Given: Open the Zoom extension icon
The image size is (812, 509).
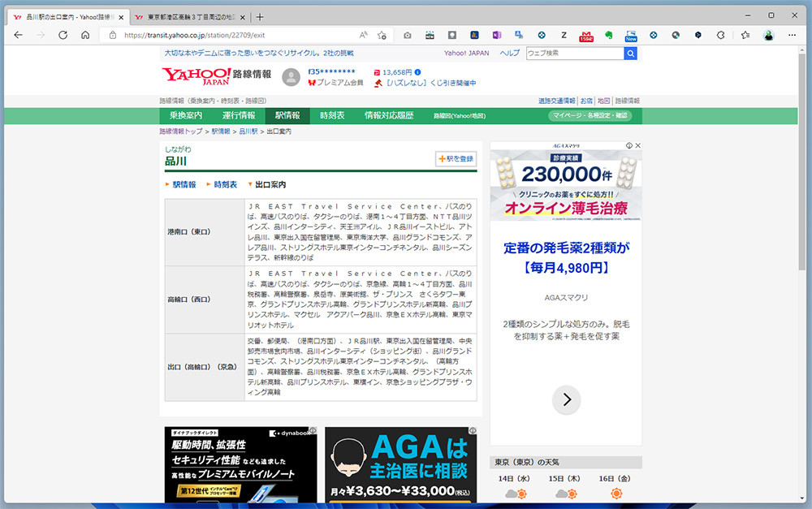Looking at the screenshot, I should 564,35.
